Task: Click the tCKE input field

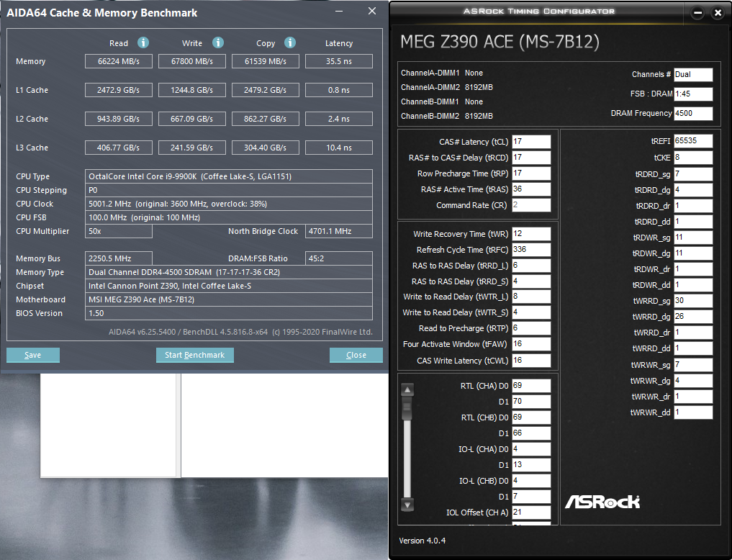Action: click(693, 158)
